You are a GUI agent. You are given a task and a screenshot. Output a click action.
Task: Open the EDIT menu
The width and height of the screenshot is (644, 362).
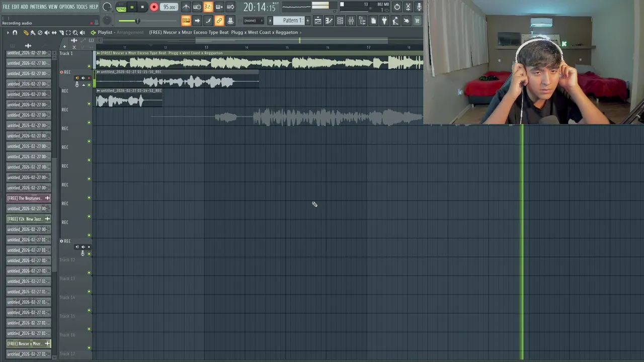click(x=15, y=7)
